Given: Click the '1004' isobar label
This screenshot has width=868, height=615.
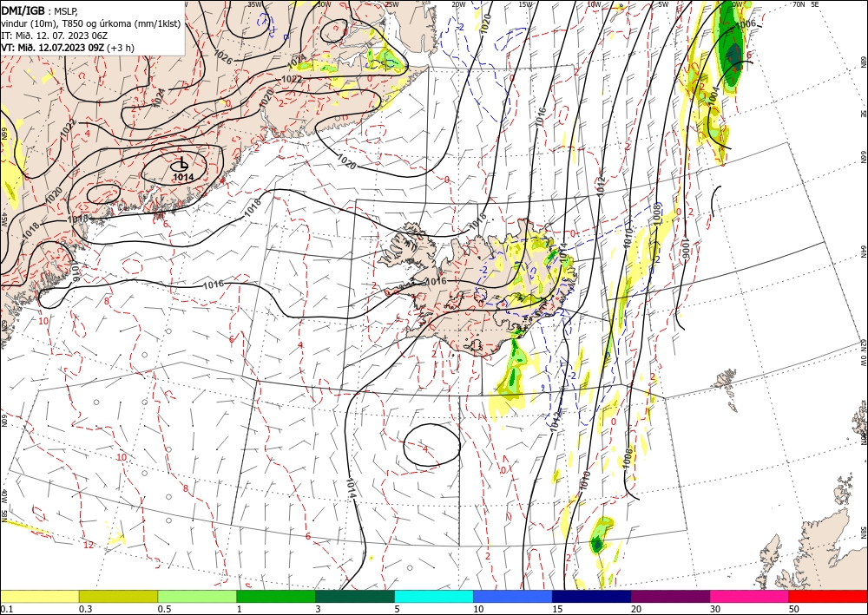Looking at the screenshot, I should click(x=713, y=95).
